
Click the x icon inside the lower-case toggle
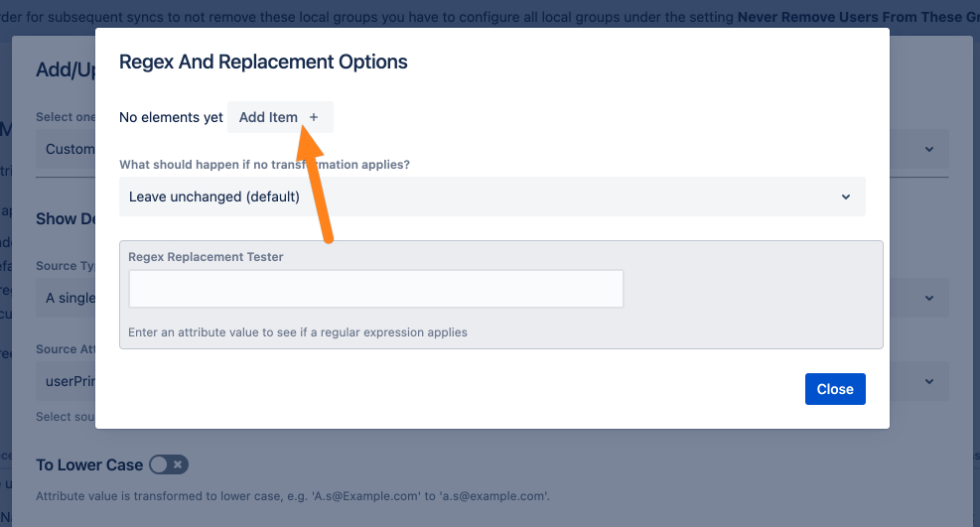tap(178, 464)
